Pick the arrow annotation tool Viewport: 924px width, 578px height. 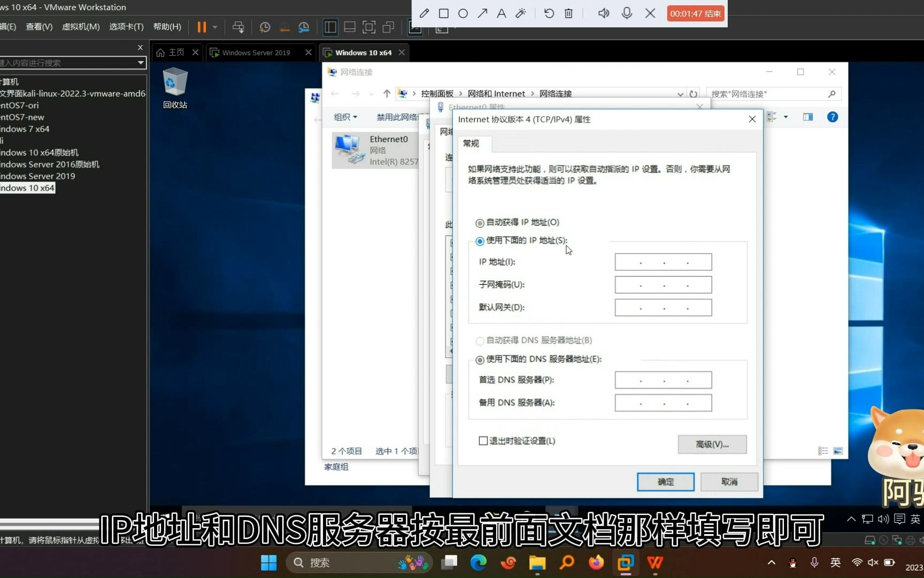click(482, 13)
